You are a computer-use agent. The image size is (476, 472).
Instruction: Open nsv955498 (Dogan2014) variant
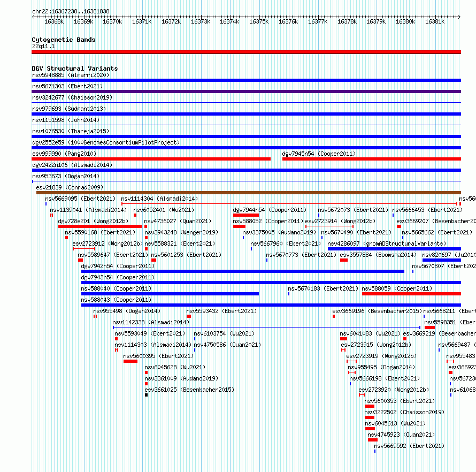pos(127,311)
